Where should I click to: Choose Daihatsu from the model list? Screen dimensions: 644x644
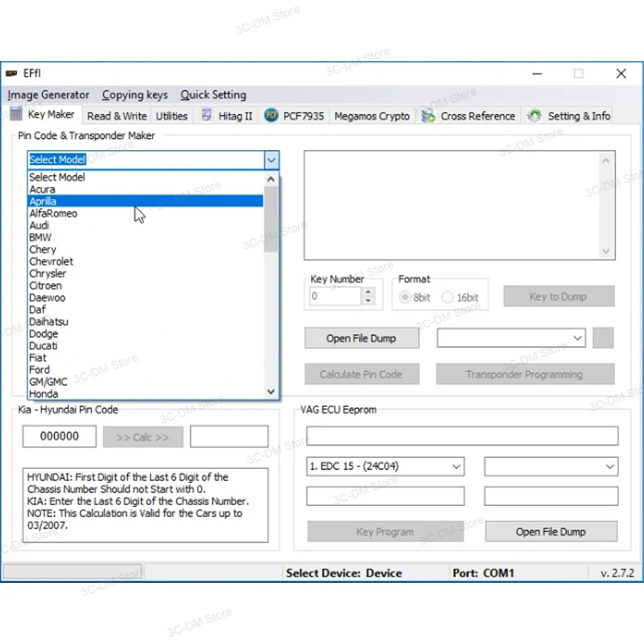[146, 321]
